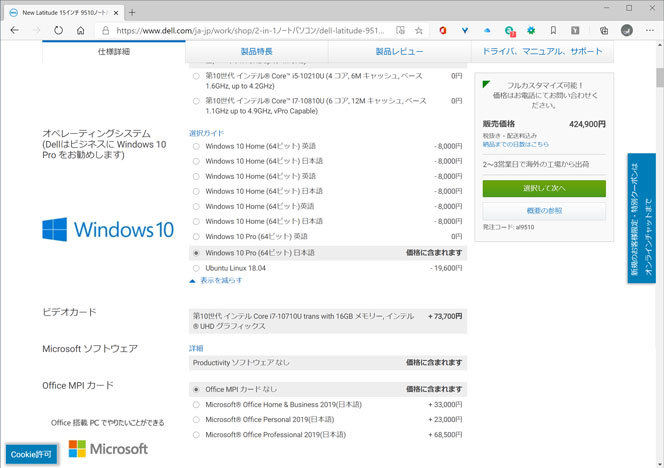Open the blue cloud OneDrive extension icon
The height and width of the screenshot is (468, 664).
(x=487, y=30)
